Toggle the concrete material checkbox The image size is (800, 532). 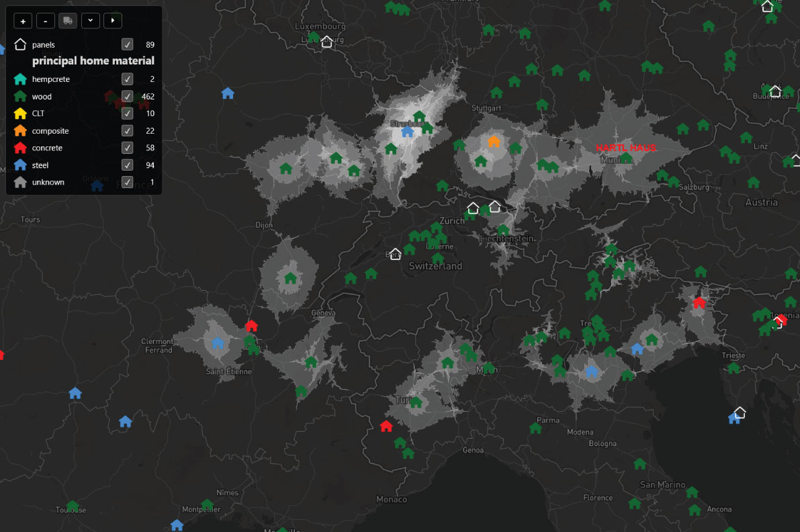click(x=128, y=147)
